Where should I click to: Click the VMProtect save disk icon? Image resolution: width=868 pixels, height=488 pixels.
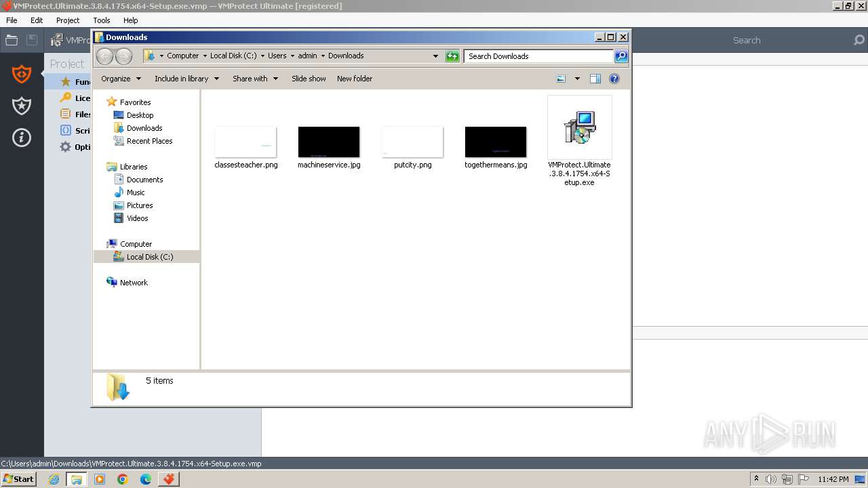[32, 40]
